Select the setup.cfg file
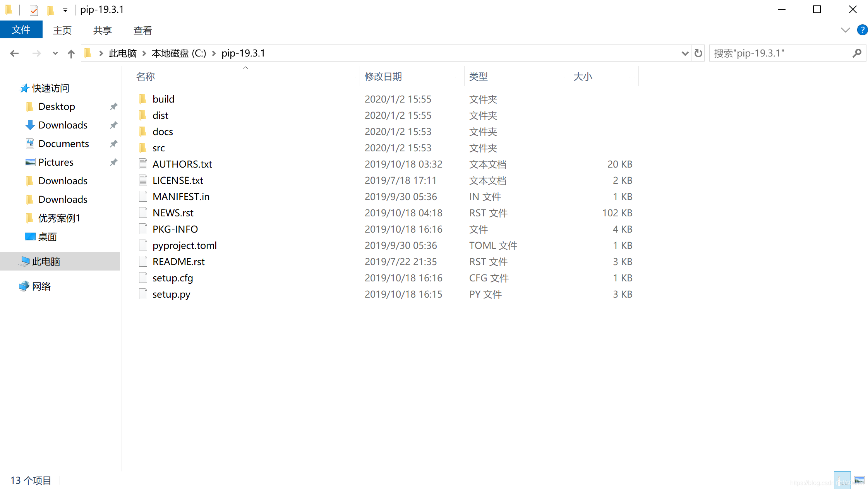 coord(172,278)
